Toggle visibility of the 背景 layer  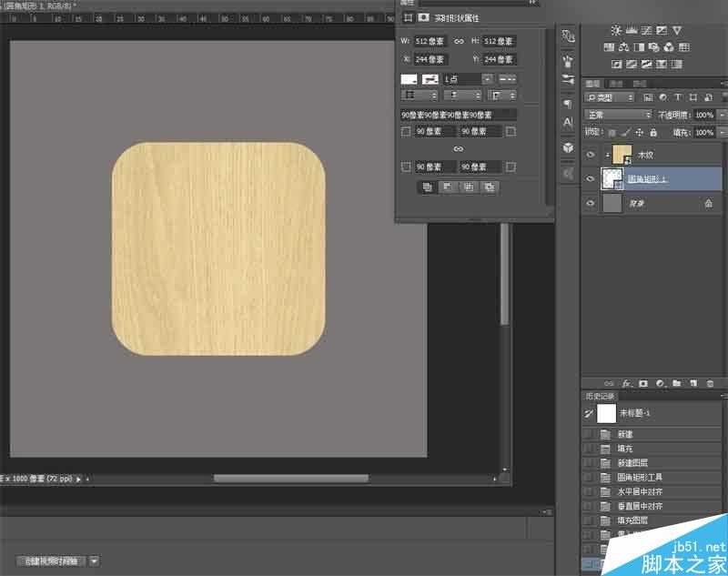(x=591, y=203)
